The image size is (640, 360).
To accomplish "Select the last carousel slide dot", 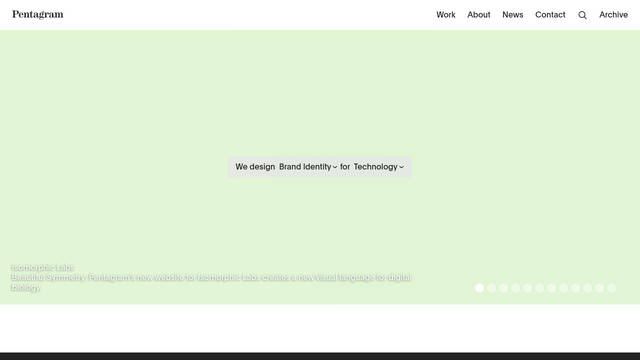I will coord(611,288).
